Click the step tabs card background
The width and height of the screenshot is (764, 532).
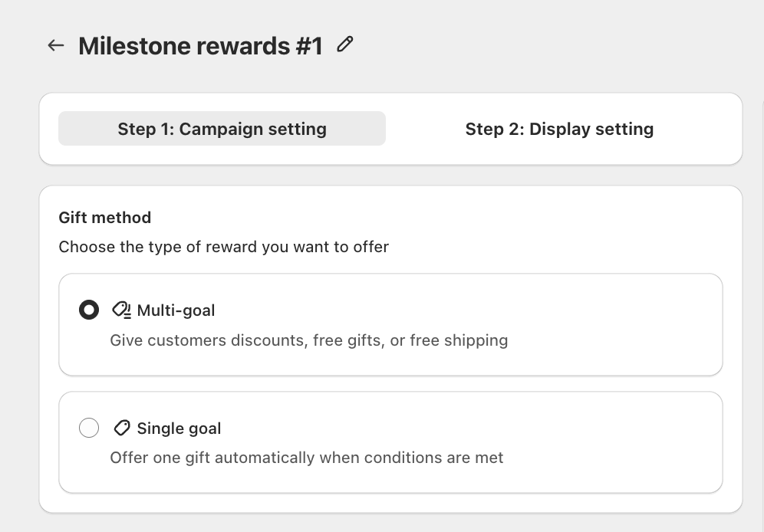pos(390,156)
